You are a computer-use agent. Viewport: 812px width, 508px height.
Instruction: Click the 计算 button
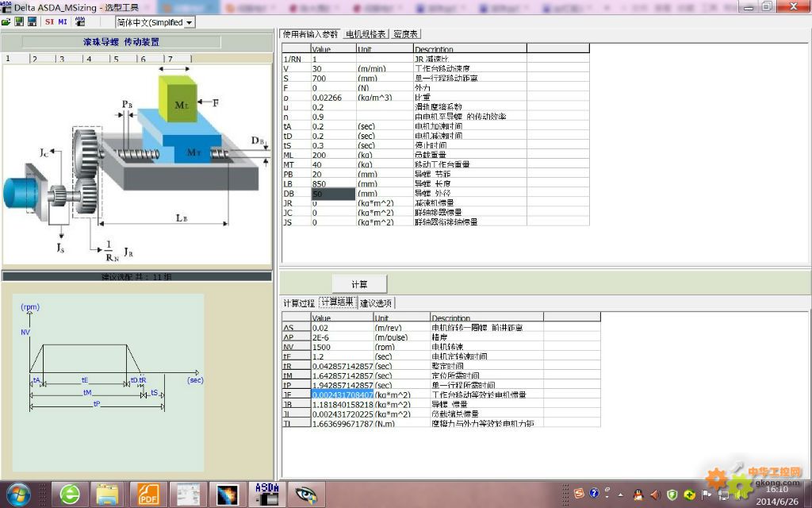359,284
